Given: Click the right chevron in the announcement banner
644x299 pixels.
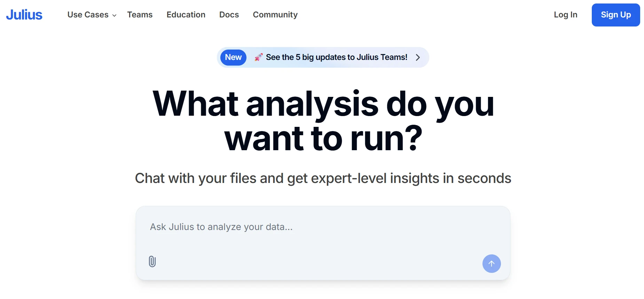Looking at the screenshot, I should point(418,58).
